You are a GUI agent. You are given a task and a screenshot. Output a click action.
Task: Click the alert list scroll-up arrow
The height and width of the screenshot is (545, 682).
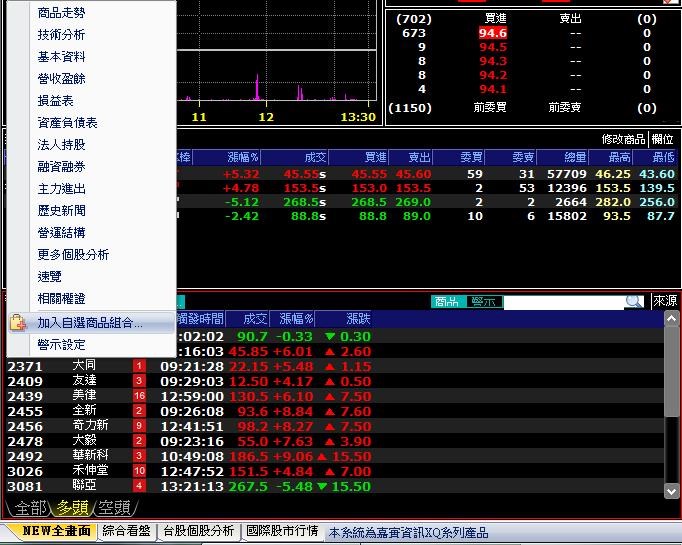672,320
